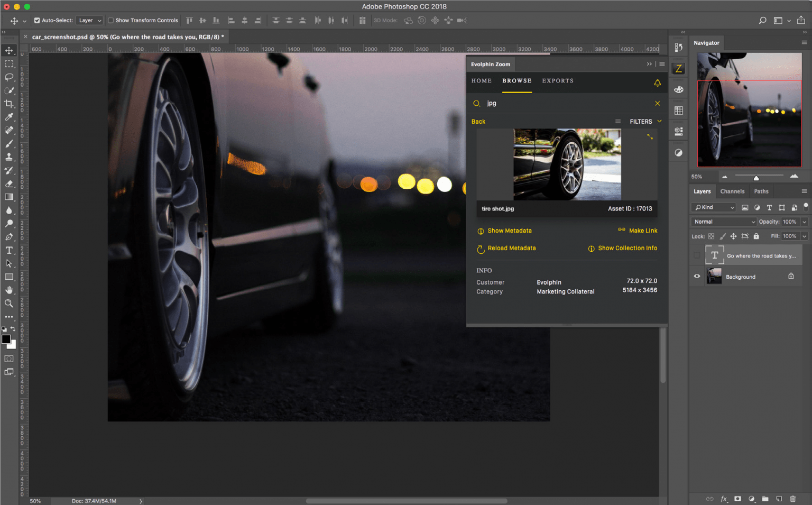Switch to the EXPORTS tab
The width and height of the screenshot is (812, 505).
click(558, 81)
